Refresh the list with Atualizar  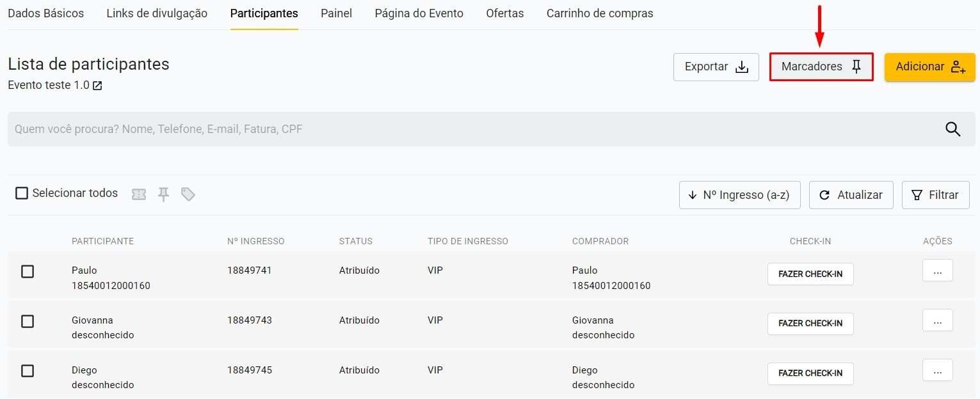pos(851,195)
